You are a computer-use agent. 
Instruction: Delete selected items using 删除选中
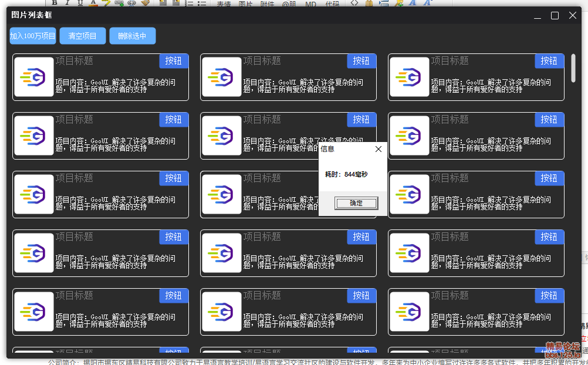(133, 36)
